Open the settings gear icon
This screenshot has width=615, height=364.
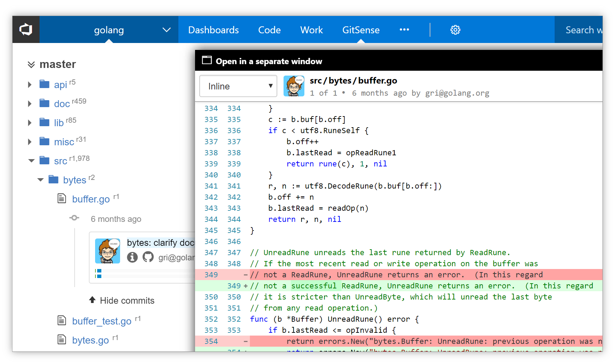pyautogui.click(x=455, y=30)
